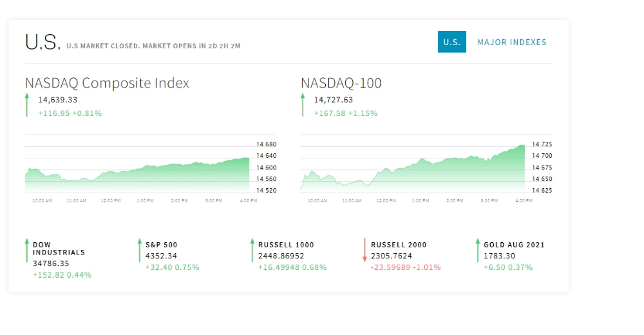This screenshot has height=335, width=644.
Task: Open the NASDAQ Composite Index heading
Action: [107, 83]
